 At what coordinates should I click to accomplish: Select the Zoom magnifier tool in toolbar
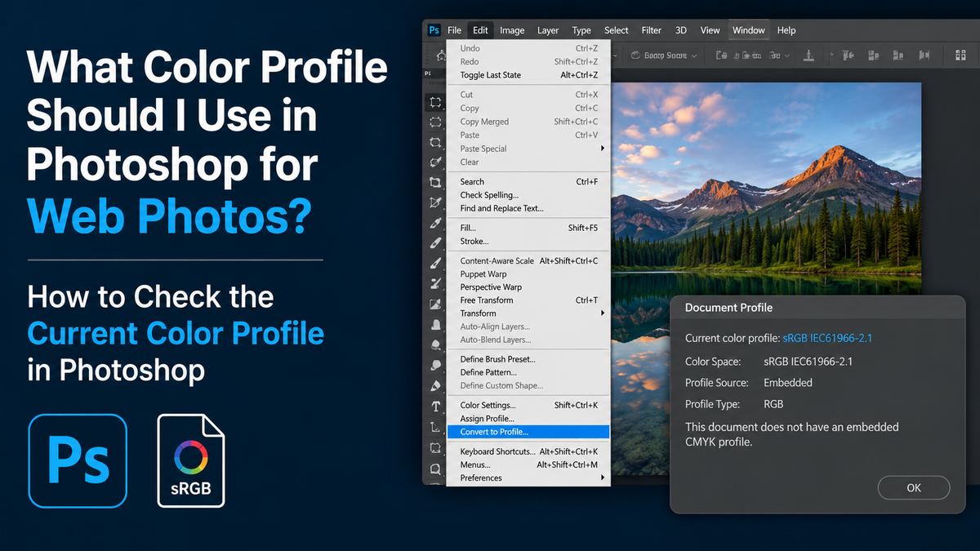click(435, 469)
